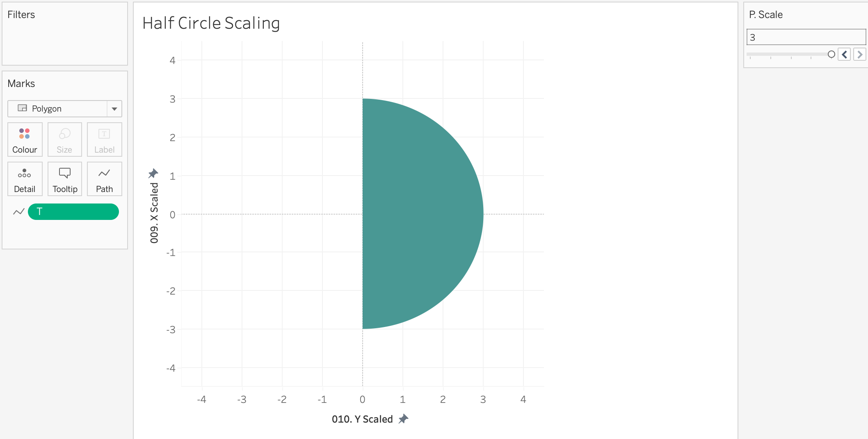The width and height of the screenshot is (868, 439).
Task: Click the P. Scale slider handle
Action: pyautogui.click(x=831, y=54)
